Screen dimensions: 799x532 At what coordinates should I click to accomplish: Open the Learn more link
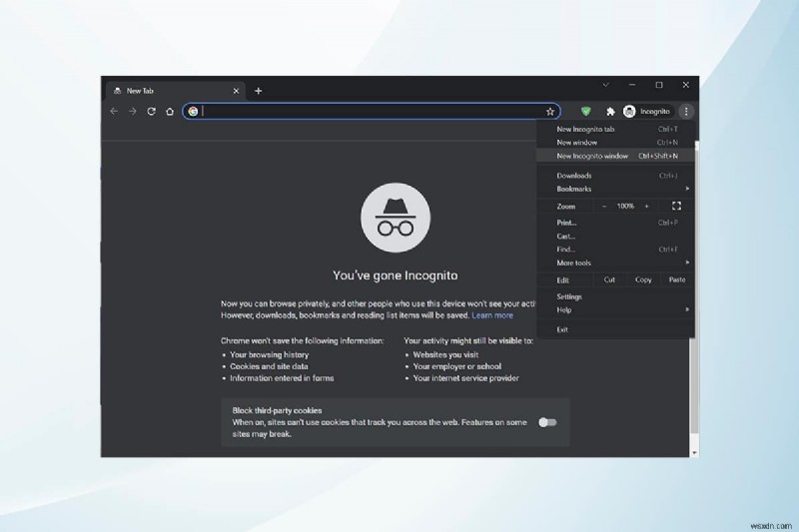492,315
